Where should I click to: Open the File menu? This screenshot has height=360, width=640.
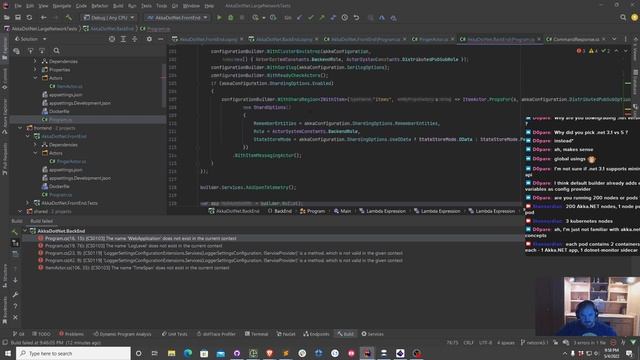click(x=18, y=6)
